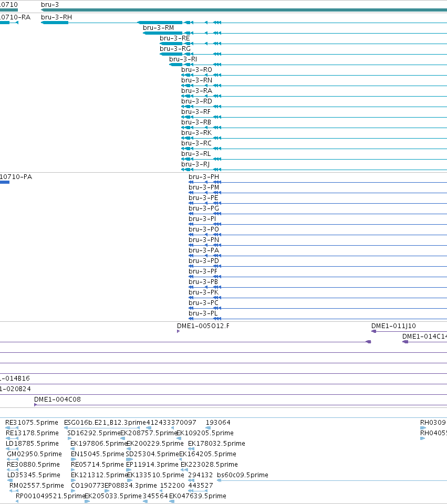Select transcript bru-3-RK
447x504 pixels.
(x=196, y=133)
